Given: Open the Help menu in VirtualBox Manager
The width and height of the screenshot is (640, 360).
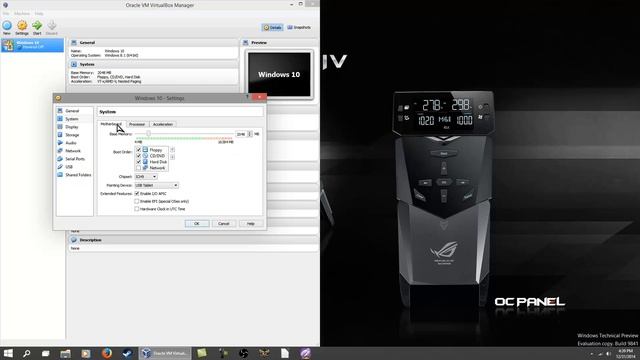Looking at the screenshot, I should pos(39,13).
